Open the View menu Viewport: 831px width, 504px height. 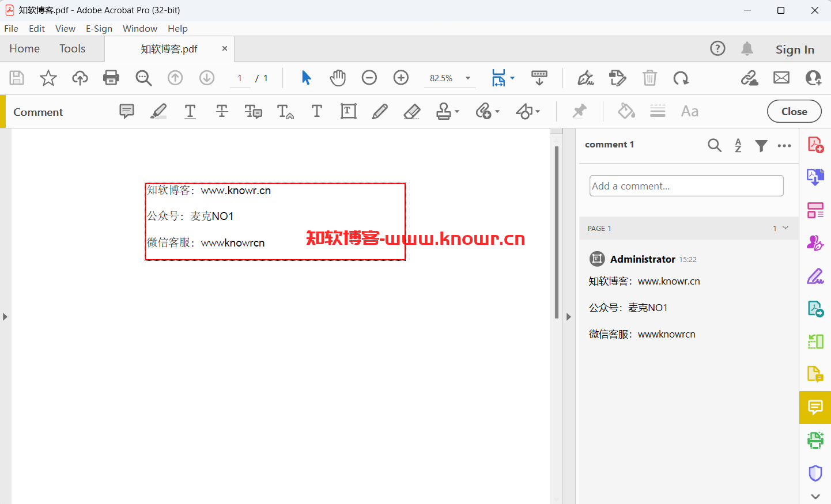coord(65,28)
